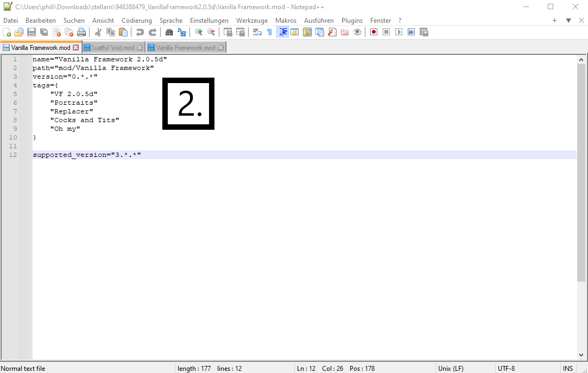Image resolution: width=588 pixels, height=373 pixels.
Task: Click the New file toolbar icon
Action: pos(7,32)
